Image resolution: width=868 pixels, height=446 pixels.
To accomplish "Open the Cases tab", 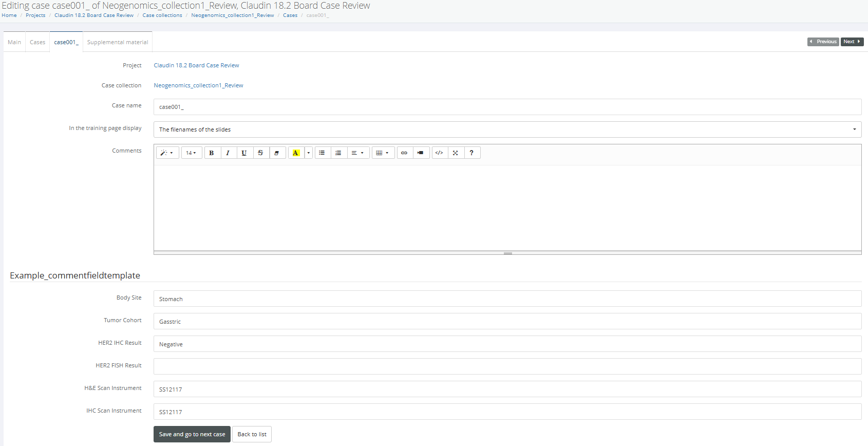I will pos(37,42).
